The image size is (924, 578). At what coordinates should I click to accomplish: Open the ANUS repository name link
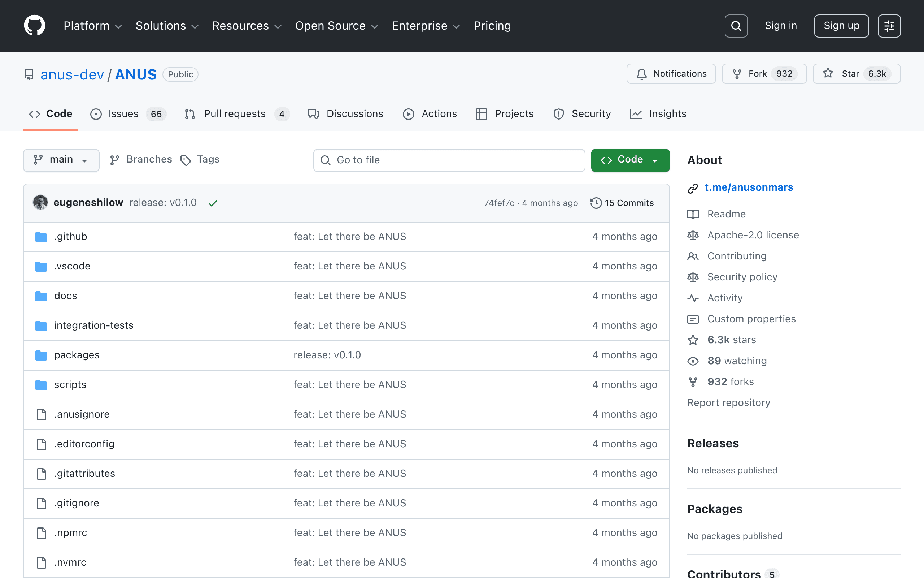[136, 74]
